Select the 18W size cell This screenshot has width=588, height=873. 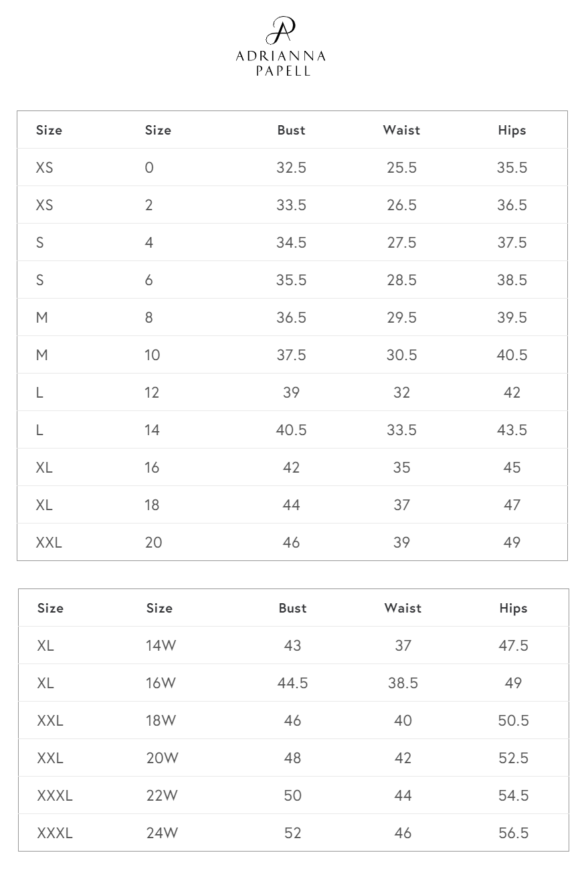(161, 720)
